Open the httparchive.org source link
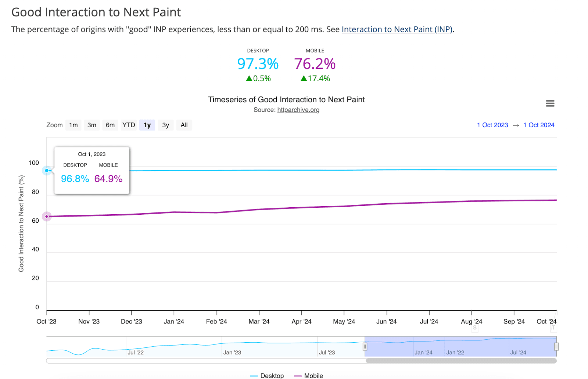Screen dimensions: 588x379 click(298, 110)
